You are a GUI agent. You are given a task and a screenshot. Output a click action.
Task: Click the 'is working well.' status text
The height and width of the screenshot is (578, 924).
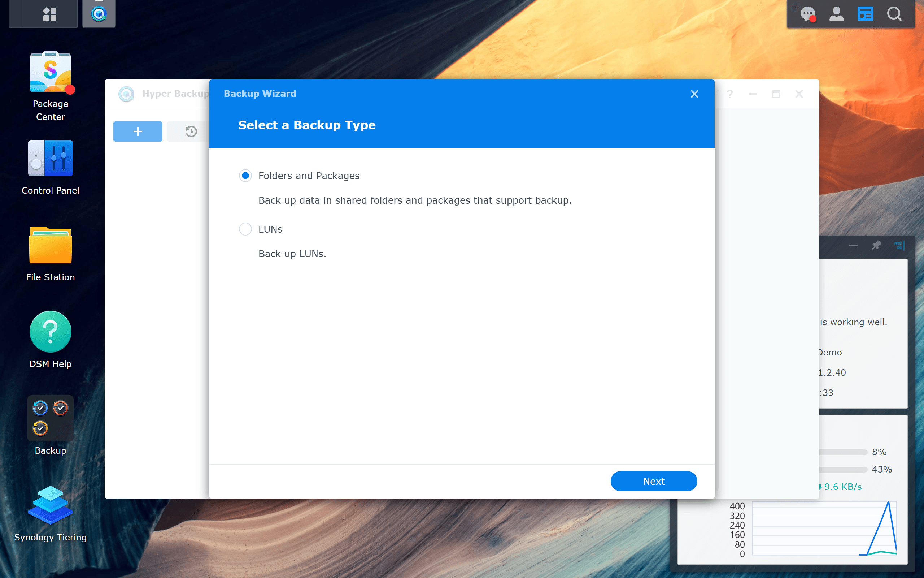853,322
